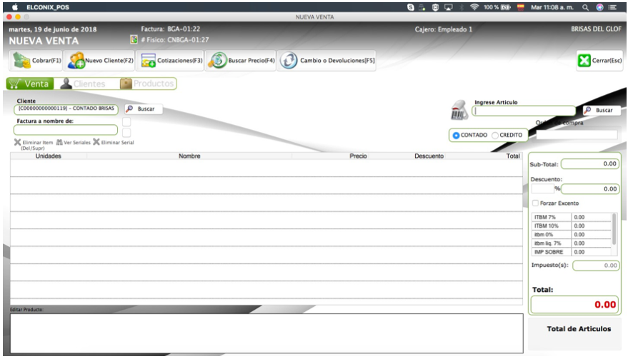Switch to the Clientes tab

pos(84,84)
